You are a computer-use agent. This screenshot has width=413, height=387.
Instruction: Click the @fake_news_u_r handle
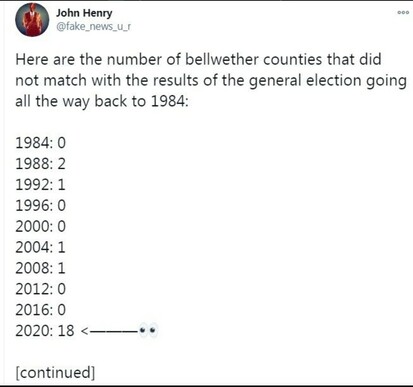click(93, 26)
